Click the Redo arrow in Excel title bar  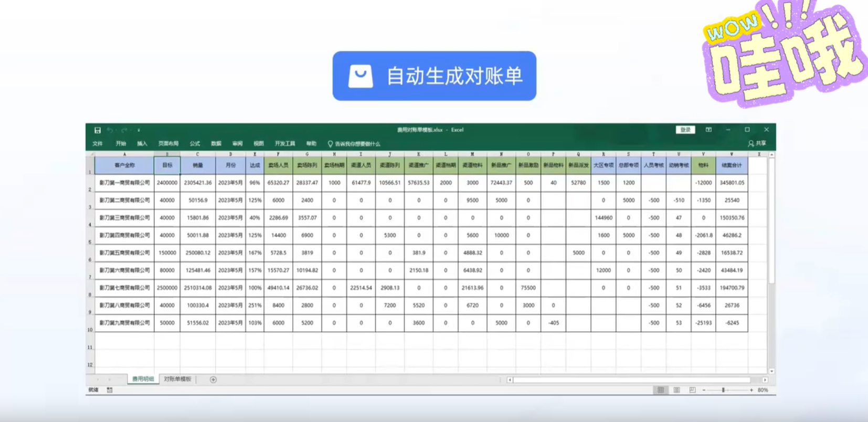124,130
